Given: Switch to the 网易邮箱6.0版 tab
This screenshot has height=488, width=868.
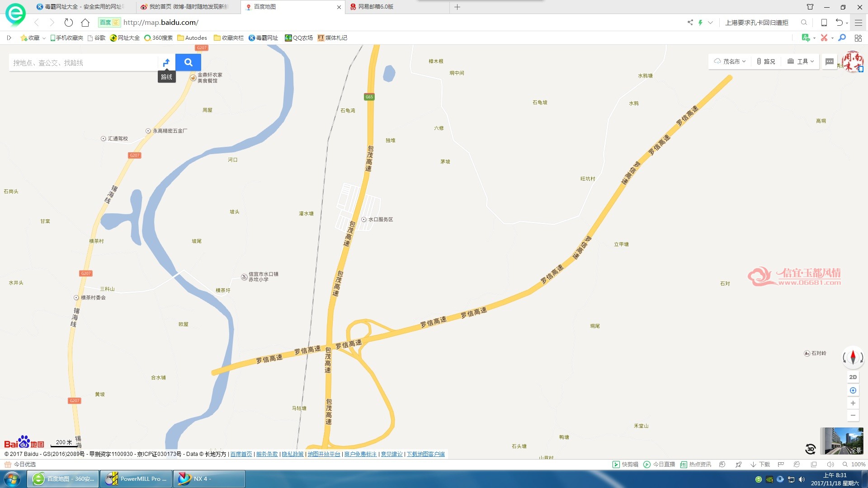Looking at the screenshot, I should coord(375,7).
